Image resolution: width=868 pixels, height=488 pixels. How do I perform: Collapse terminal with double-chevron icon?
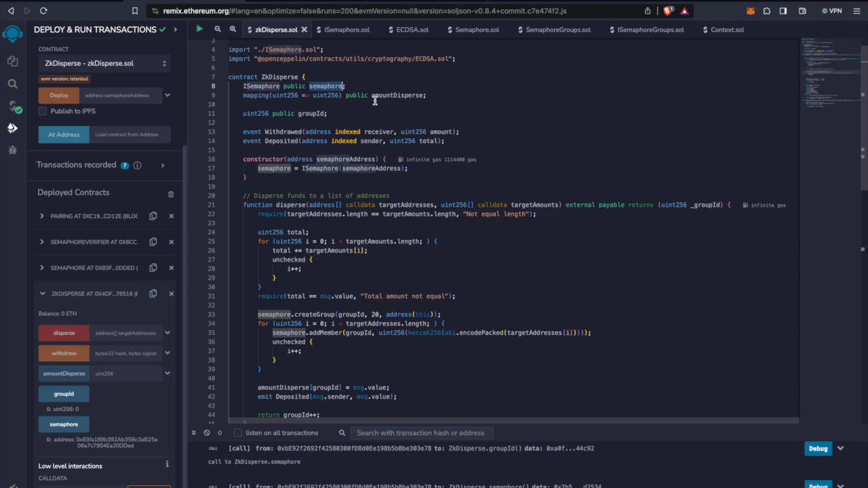point(194,432)
